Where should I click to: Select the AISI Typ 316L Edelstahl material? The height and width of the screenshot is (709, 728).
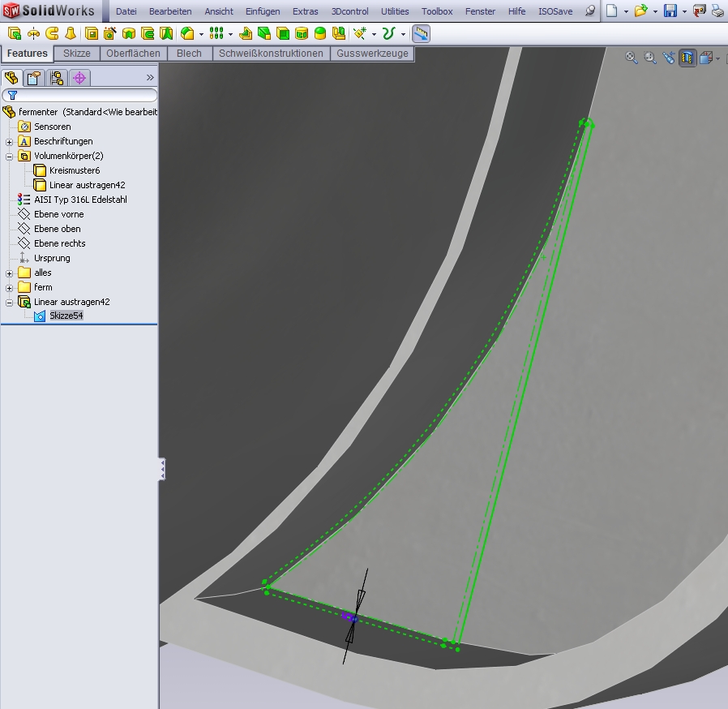point(79,200)
